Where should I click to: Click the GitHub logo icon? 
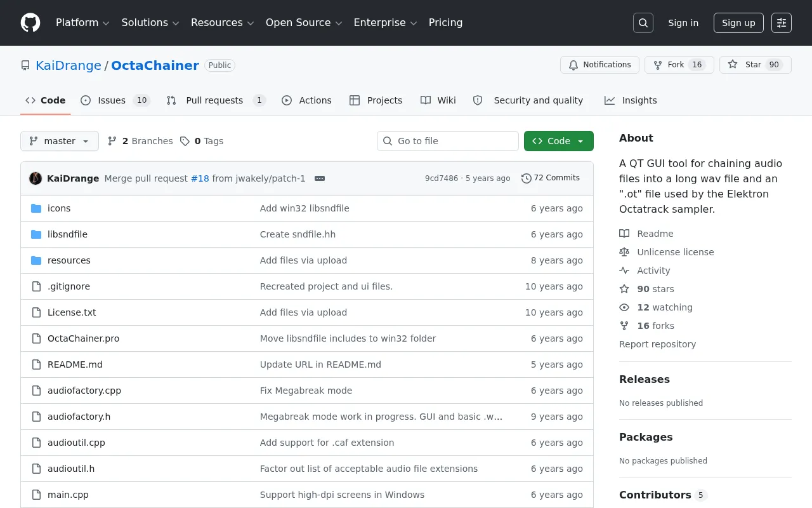30,23
